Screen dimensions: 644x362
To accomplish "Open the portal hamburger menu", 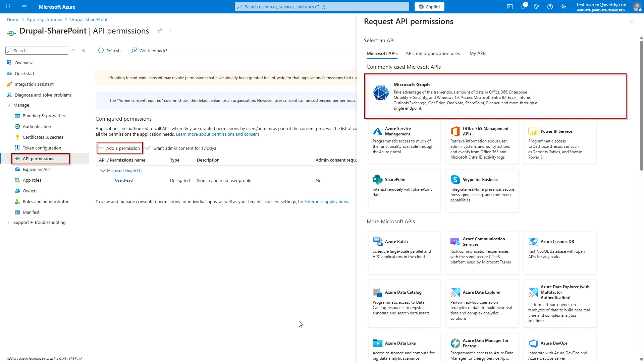I will pyautogui.click(x=24, y=7).
